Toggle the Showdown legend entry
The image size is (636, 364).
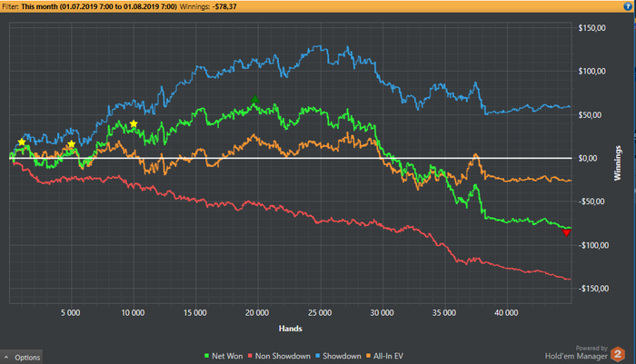pos(338,356)
